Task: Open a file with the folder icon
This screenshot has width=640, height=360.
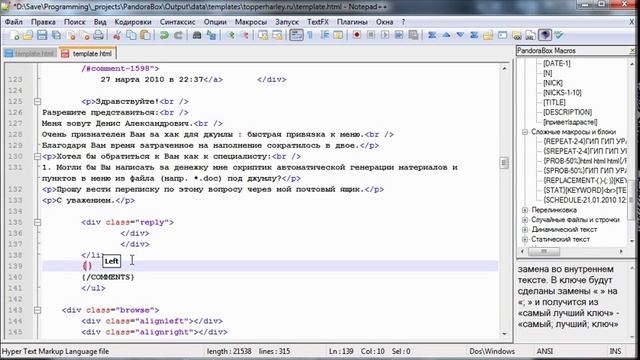Action: (28, 36)
